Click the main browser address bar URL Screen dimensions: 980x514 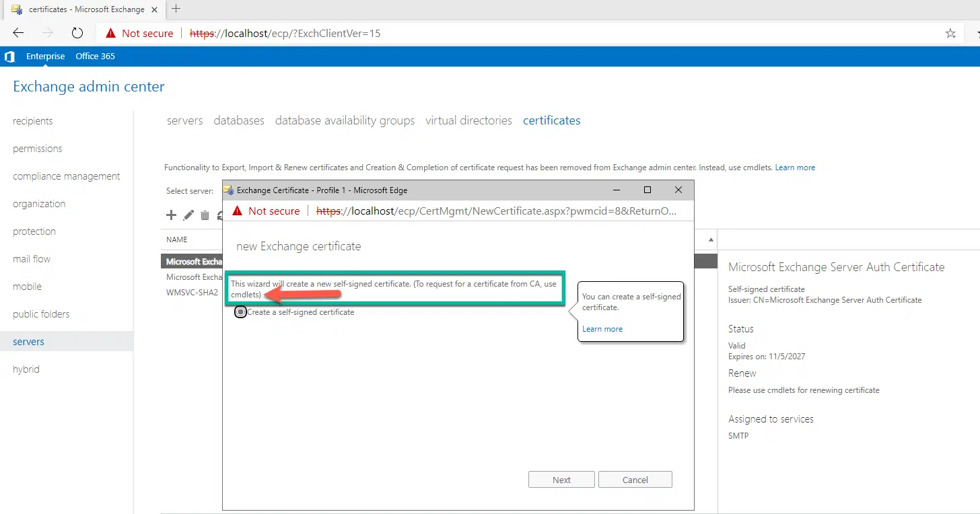tap(285, 33)
